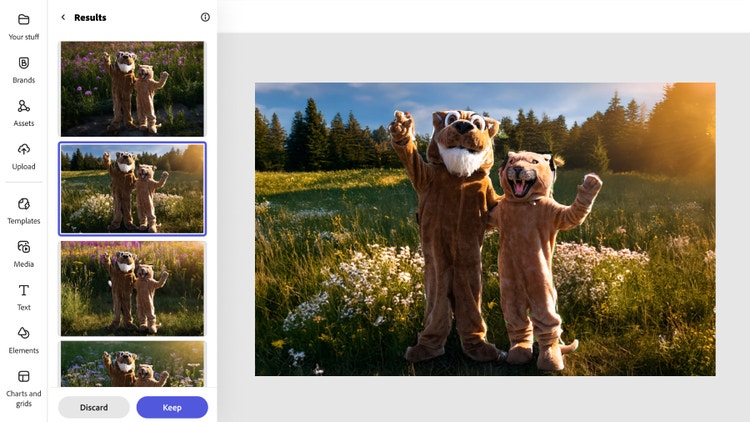Select the third result with golden meadow
750x422 pixels.
coord(132,289)
